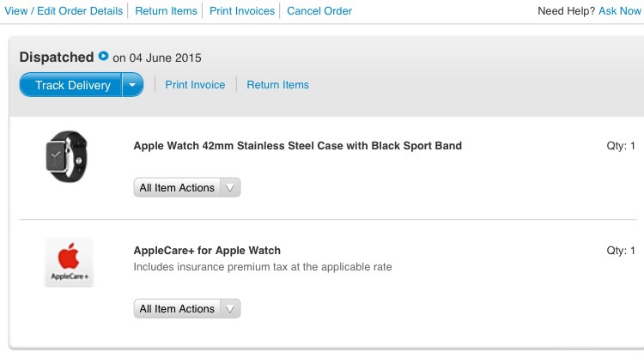Screen dimensions: 644x358
Task: Click the chevron on AppleCare+ item actions
Action: tap(230, 309)
